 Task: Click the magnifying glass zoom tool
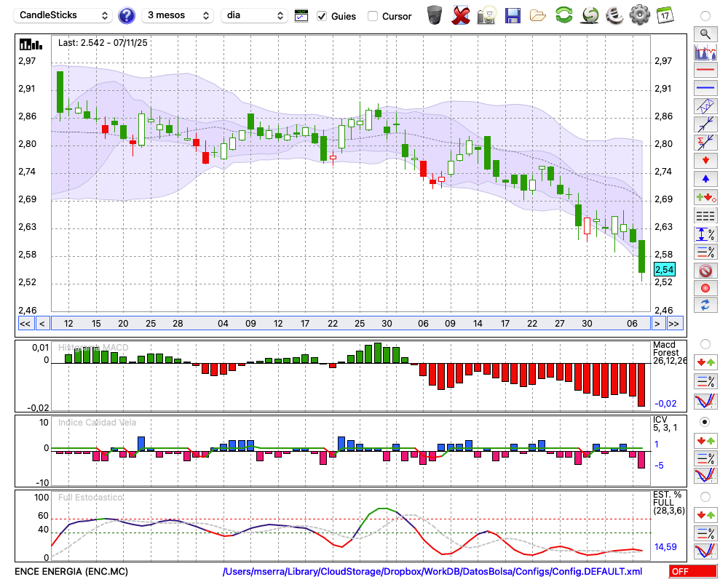tap(705, 33)
